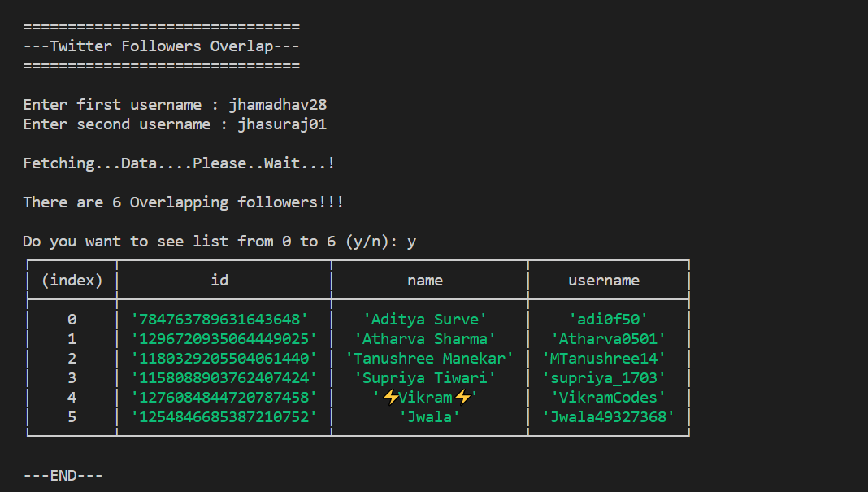Click the username 'Atharva0501'
This screenshot has width=868, height=492.
click(x=608, y=338)
